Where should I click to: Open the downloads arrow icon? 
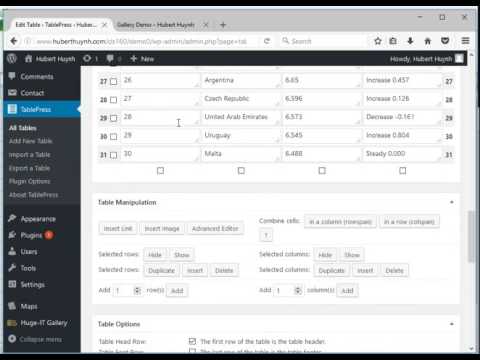410,41
